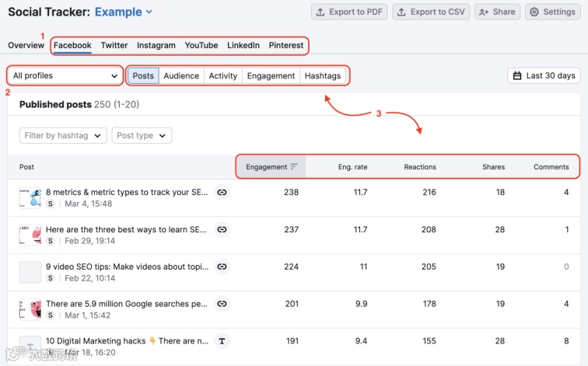Click the S profile badge under the 'Here are the three best ways' post
Viewport: 588px width, 366px height.
pyautogui.click(x=51, y=241)
